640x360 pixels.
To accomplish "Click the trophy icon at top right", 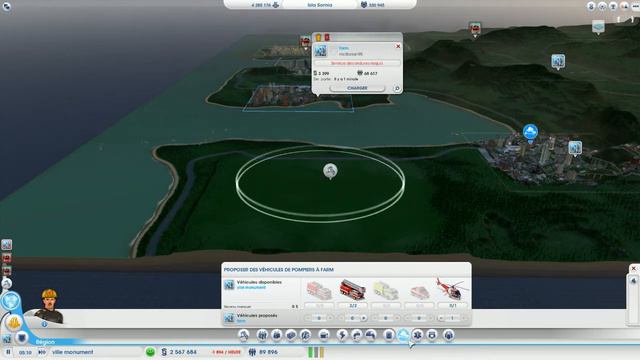I will tap(613, 6).
